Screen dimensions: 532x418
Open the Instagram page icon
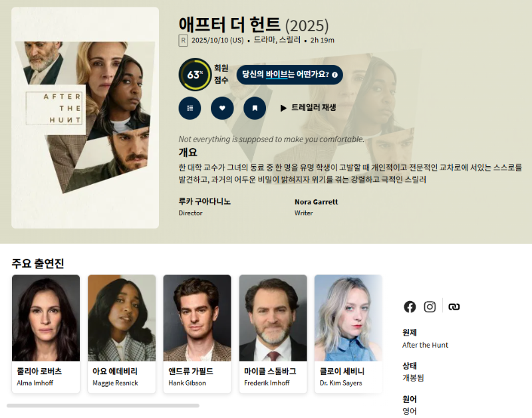430,307
